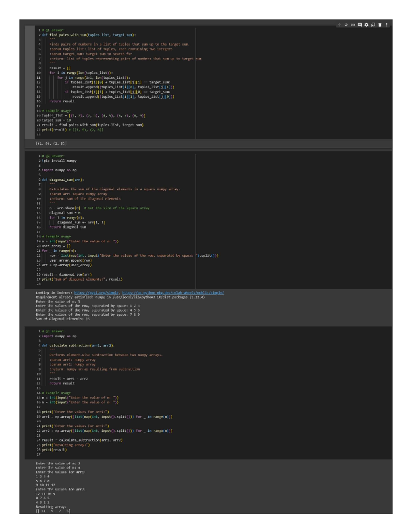
Task: Move the cell up with the up arrow
Action: coord(339,25)
